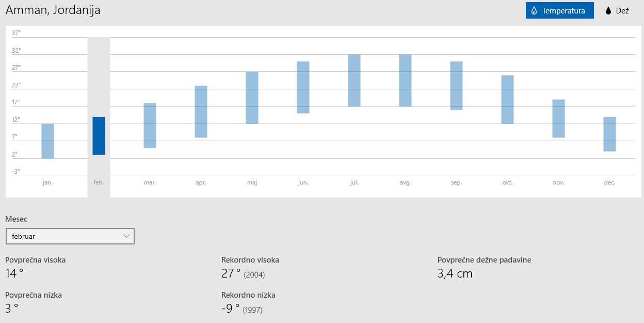Select the November temperature bar
The width and height of the screenshot is (644, 323).
pos(558,118)
